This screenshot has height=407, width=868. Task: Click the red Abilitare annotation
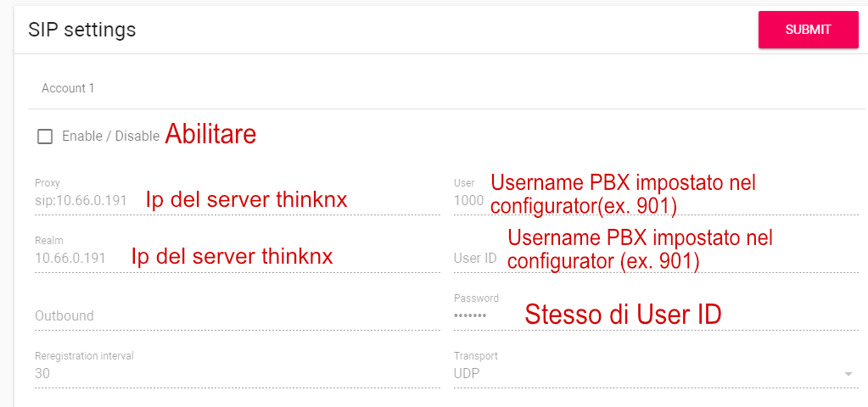pyautogui.click(x=210, y=134)
